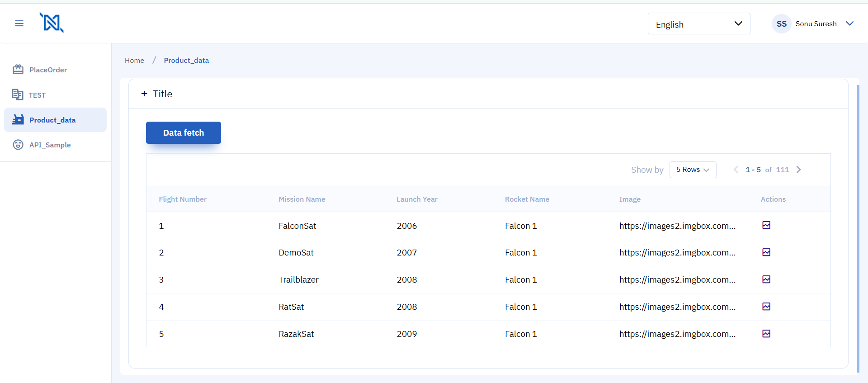Click launch year 2006 cell
This screenshot has width=868, height=383.
coord(407,226)
